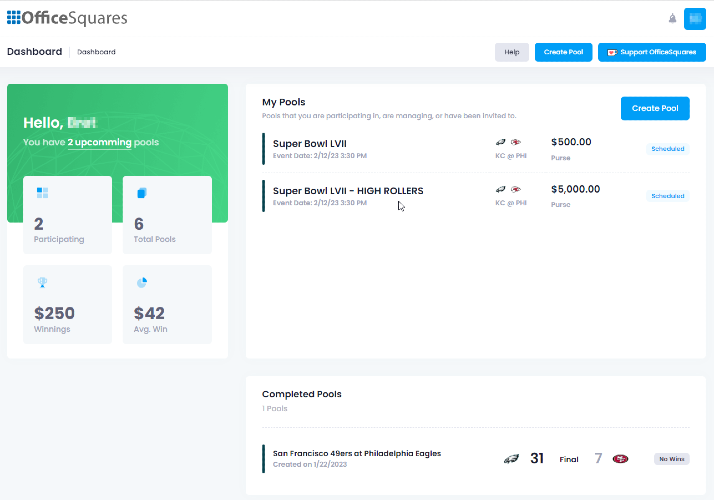Click Scheduled badge for Super Bowl LVII
The image size is (714, 500).
[668, 149]
